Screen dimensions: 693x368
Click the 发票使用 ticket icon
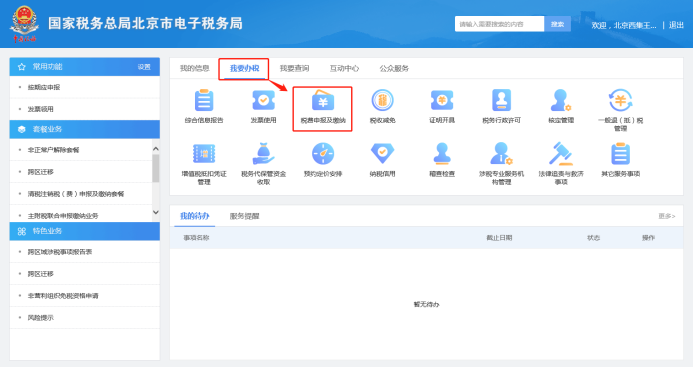(x=263, y=100)
